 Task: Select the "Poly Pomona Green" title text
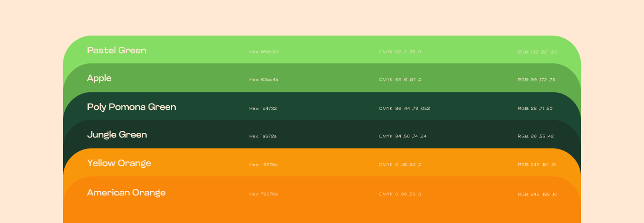(x=132, y=107)
